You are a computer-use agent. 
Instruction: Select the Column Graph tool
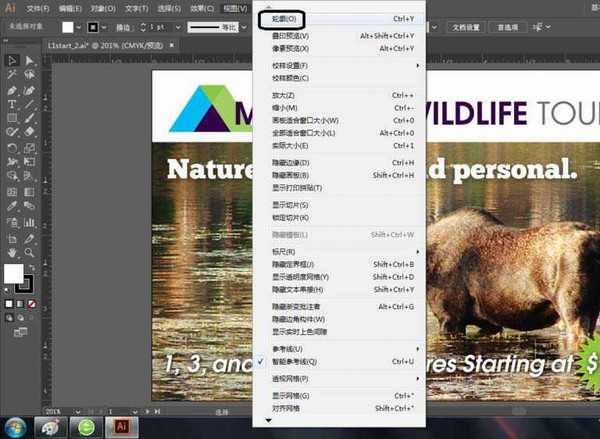pyautogui.click(x=29, y=222)
